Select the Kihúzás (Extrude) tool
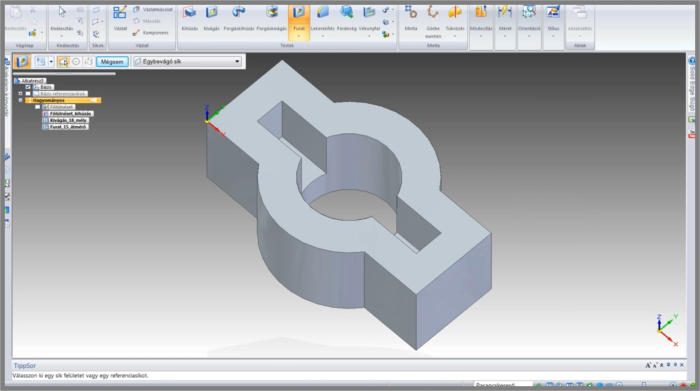Image resolution: width=700 pixels, height=391 pixels. 189,19
